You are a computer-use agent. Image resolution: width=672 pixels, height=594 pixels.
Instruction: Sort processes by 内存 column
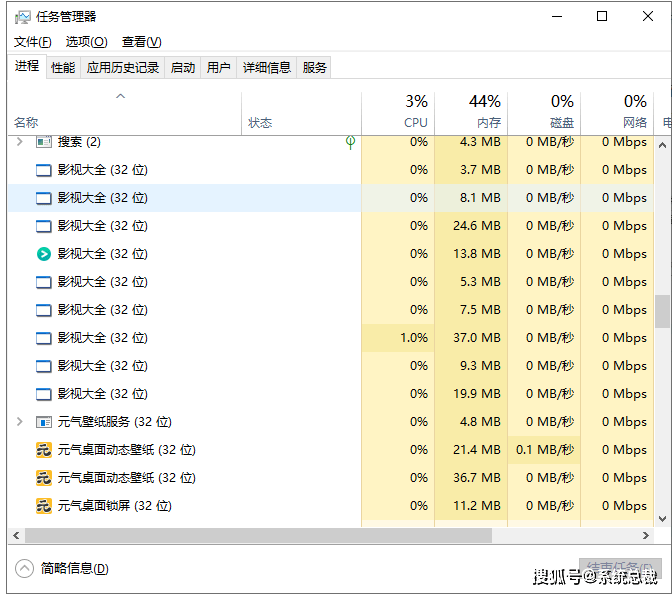[471, 111]
